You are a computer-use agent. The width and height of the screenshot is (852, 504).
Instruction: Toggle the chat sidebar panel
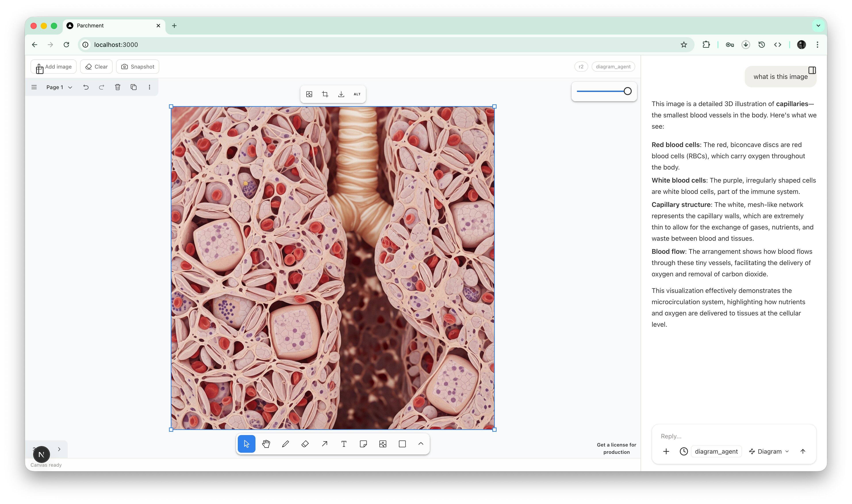812,70
